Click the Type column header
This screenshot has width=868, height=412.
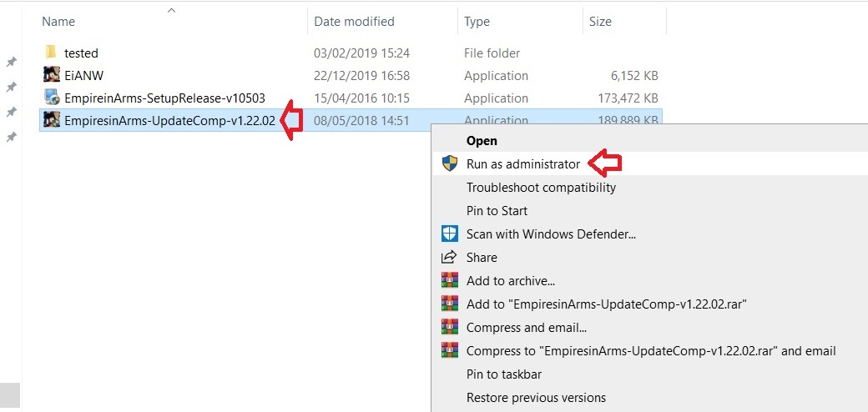[477, 22]
